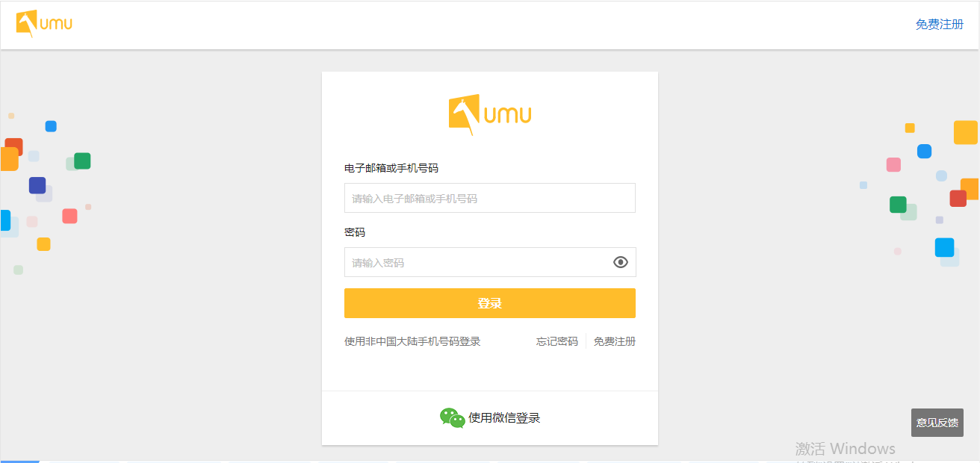The width and height of the screenshot is (980, 463).
Task: Click the UMU logo above the login form
Action: (490, 115)
